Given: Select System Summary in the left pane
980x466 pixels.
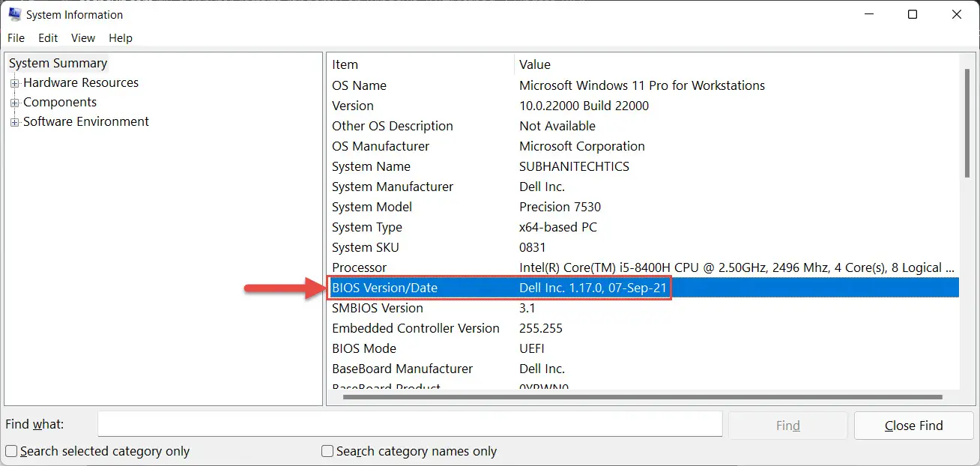Looking at the screenshot, I should coord(58,63).
